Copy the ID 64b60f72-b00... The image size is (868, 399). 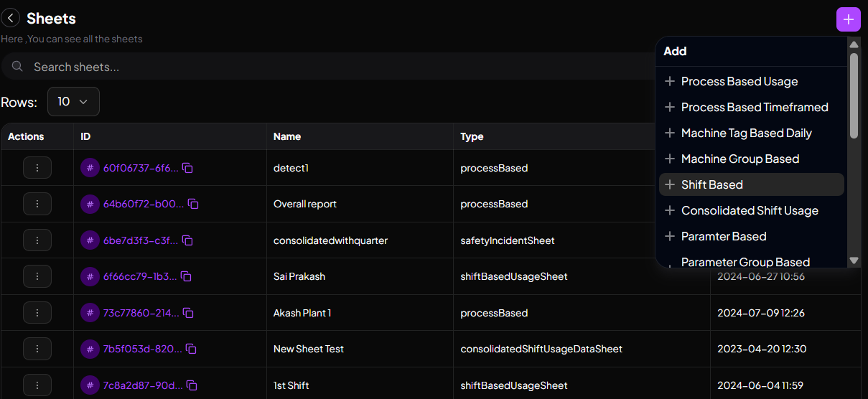click(x=193, y=204)
